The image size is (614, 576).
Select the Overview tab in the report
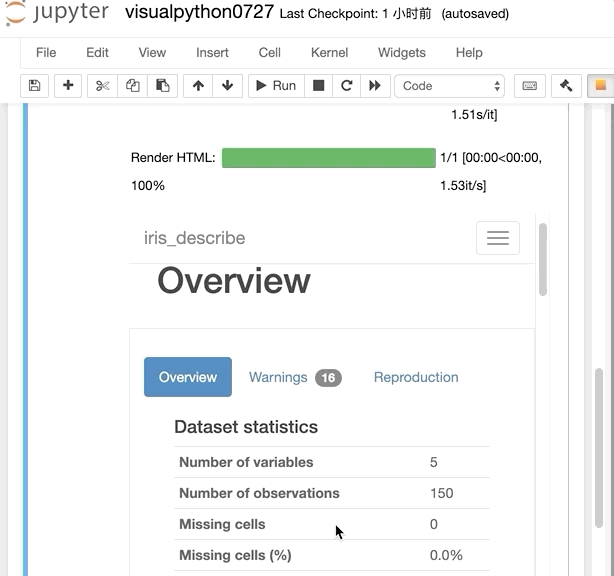[x=188, y=377]
